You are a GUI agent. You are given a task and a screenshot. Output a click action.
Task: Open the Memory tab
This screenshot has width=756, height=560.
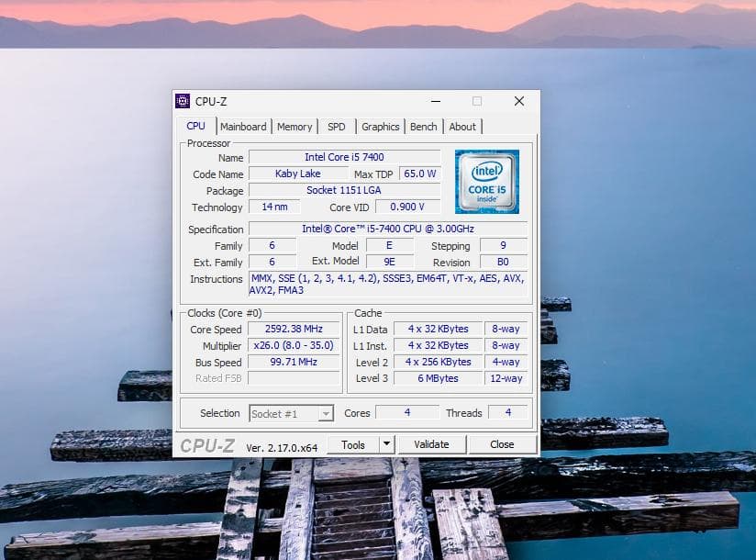coord(295,126)
